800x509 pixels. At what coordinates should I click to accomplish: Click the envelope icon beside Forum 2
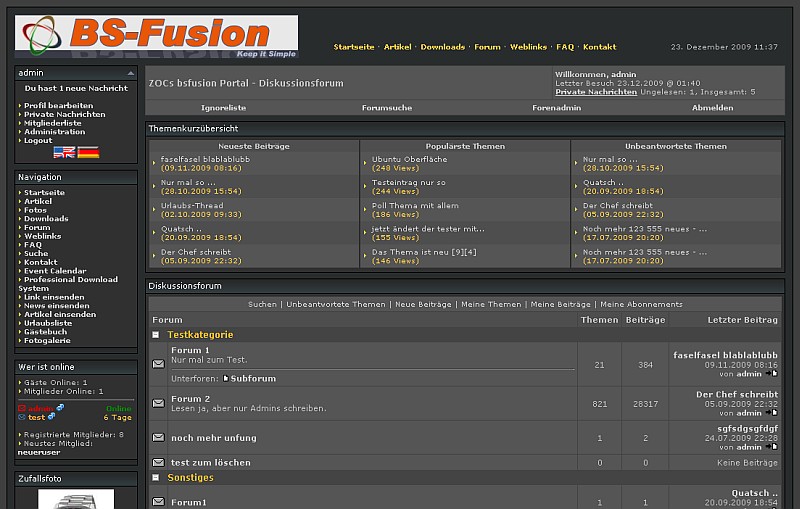pyautogui.click(x=158, y=402)
